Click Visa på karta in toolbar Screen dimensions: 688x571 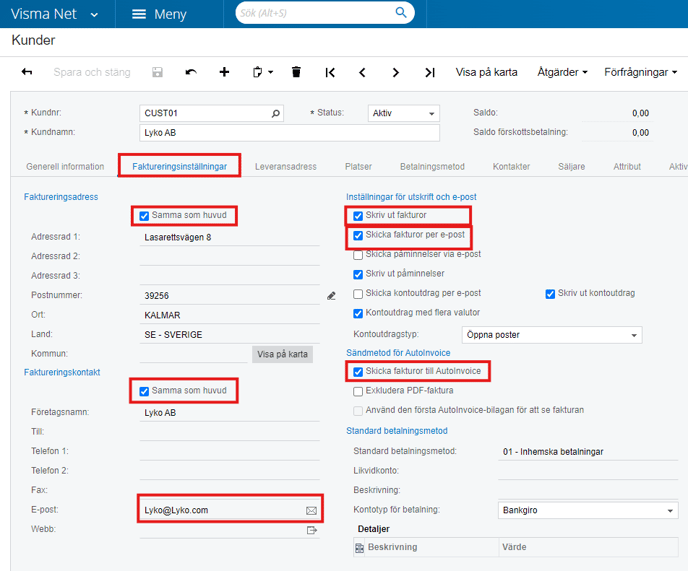487,72
